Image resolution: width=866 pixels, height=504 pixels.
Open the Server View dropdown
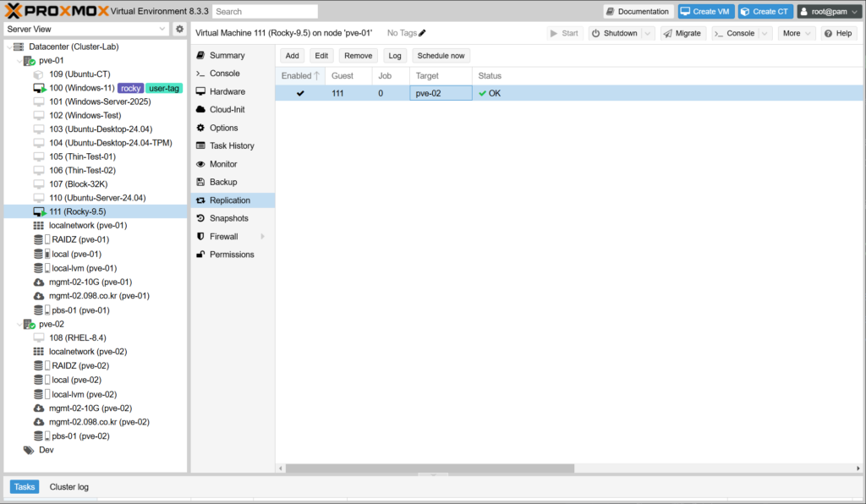point(86,29)
